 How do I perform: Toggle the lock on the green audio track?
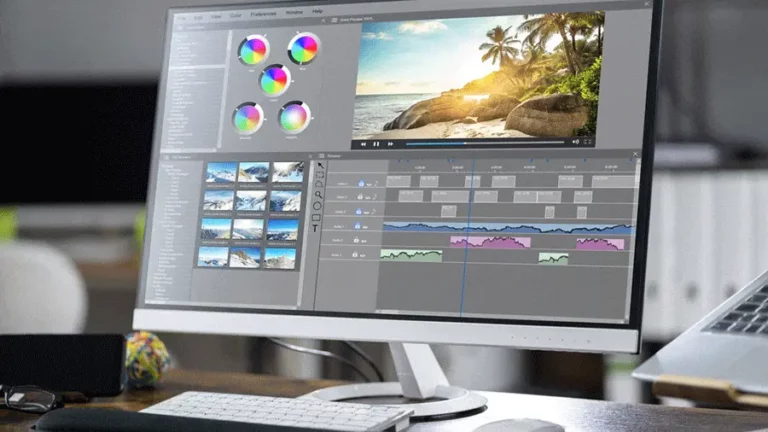353,256
